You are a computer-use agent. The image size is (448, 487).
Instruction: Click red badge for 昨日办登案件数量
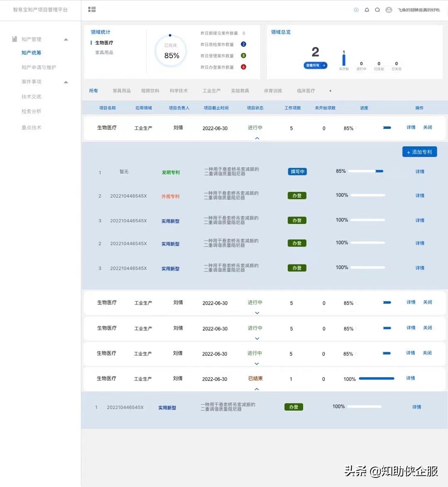(x=243, y=67)
